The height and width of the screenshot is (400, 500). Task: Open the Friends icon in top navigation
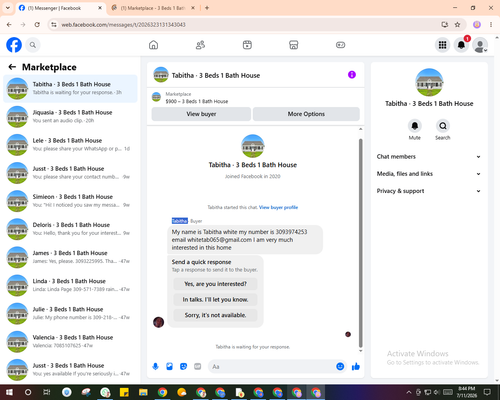(x=200, y=45)
